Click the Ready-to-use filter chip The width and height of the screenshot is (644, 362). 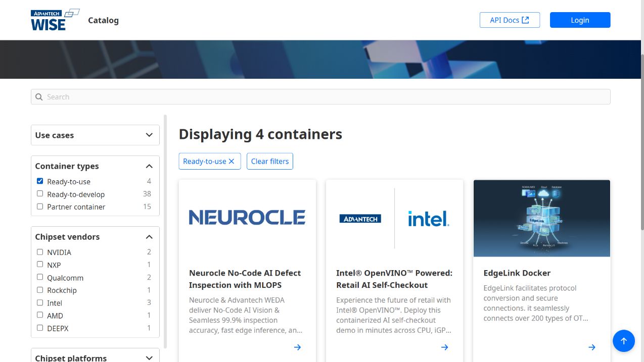pyautogui.click(x=210, y=161)
